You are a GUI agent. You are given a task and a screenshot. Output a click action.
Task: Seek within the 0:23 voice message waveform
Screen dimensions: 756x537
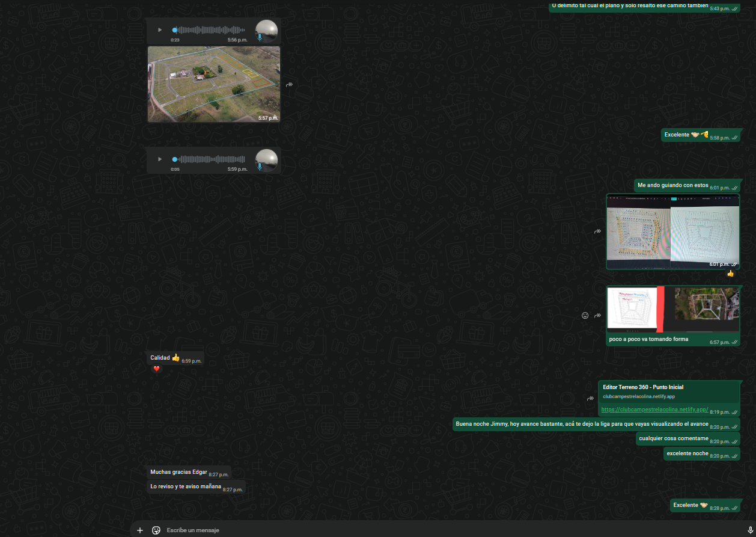pos(212,30)
